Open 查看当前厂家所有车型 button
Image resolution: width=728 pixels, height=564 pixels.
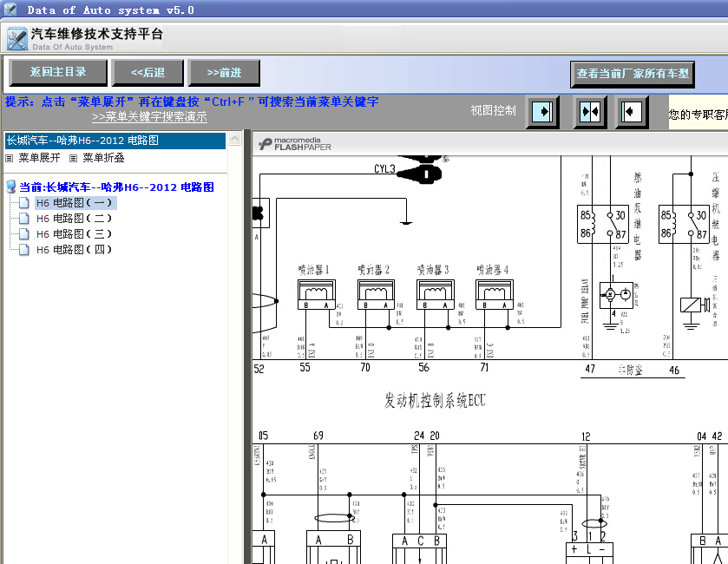tap(633, 74)
